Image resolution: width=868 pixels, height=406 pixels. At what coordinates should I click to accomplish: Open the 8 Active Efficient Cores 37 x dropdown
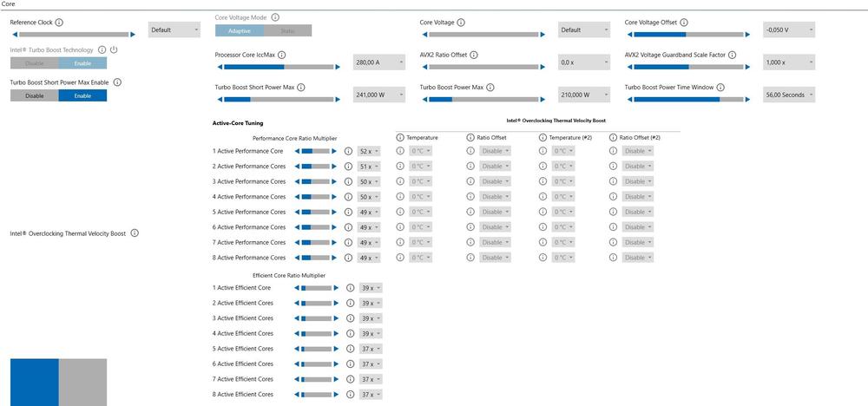pos(371,395)
